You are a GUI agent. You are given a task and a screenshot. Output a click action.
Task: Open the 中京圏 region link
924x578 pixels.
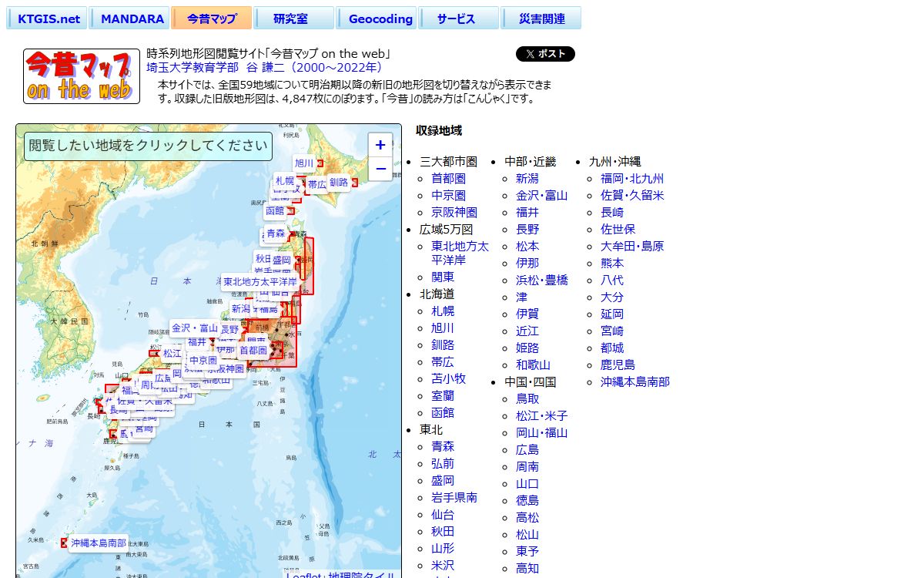point(448,195)
